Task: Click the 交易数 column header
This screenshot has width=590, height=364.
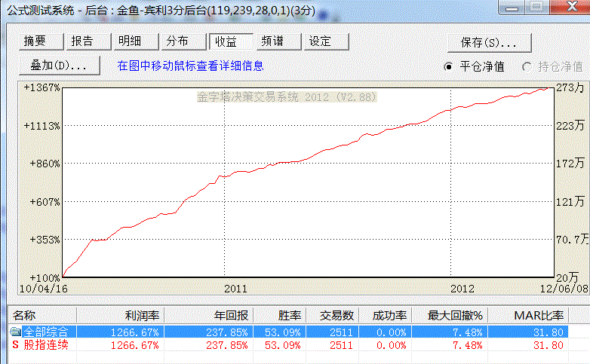Action: click(333, 315)
